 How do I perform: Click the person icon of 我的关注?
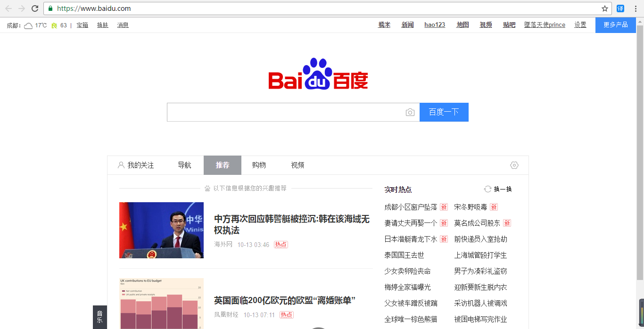coord(121,165)
